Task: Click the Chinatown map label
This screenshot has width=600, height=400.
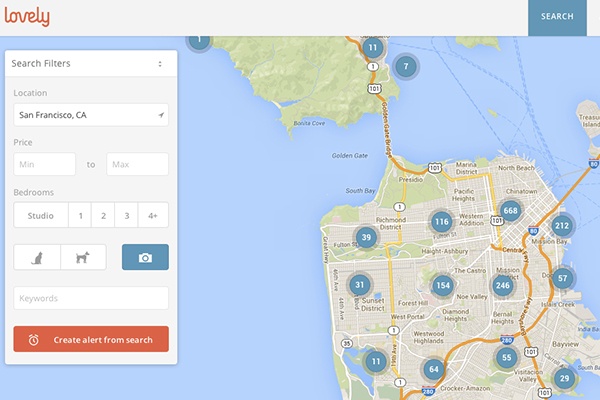Action: 522,191
